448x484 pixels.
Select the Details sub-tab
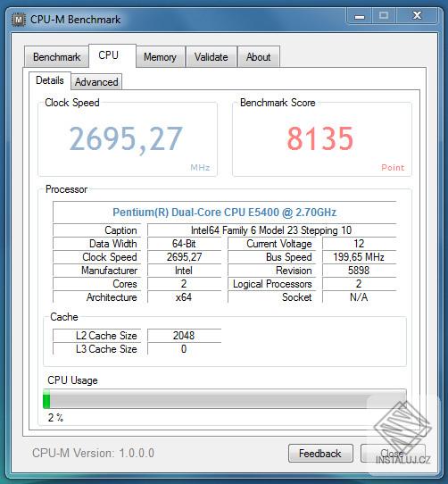[x=50, y=80]
